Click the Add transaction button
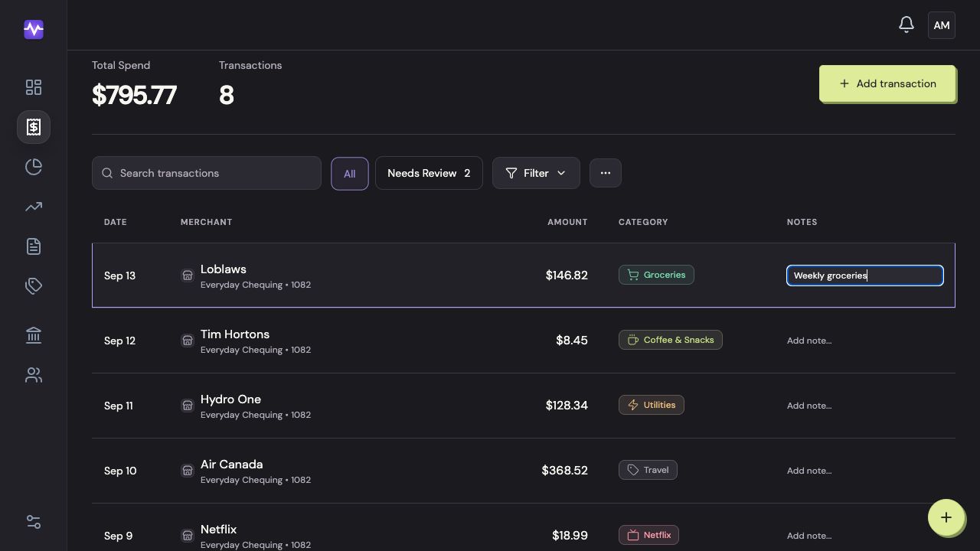Viewport: 980px width, 551px height. click(887, 83)
